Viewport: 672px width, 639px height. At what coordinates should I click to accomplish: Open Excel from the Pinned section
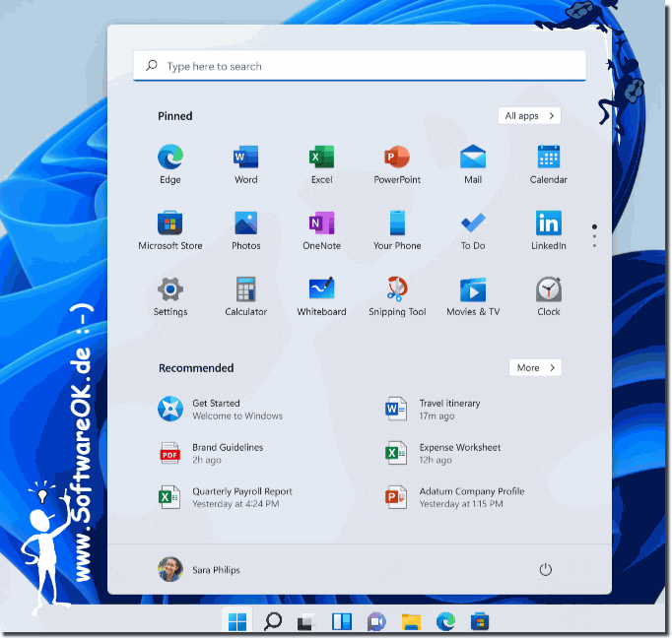tap(321, 164)
